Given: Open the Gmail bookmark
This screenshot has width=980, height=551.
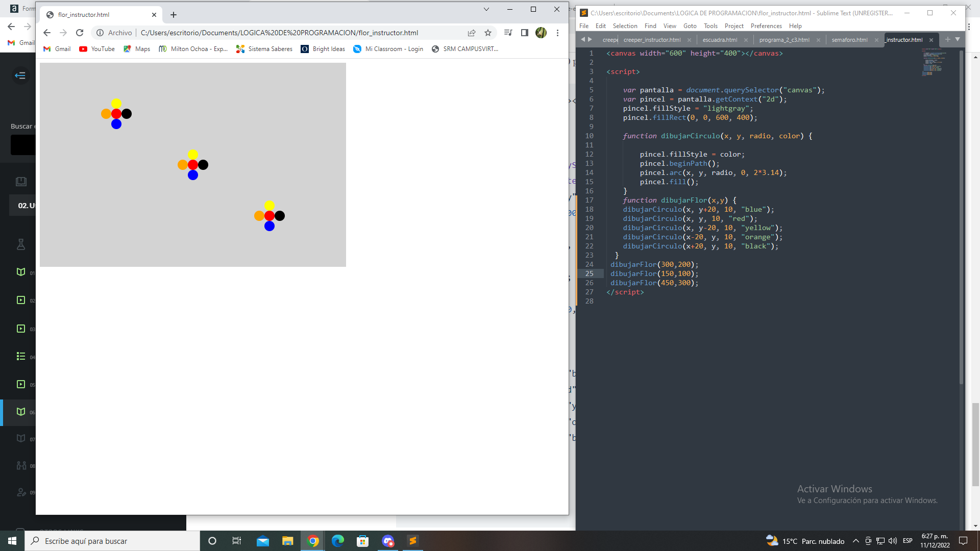Looking at the screenshot, I should (57, 49).
